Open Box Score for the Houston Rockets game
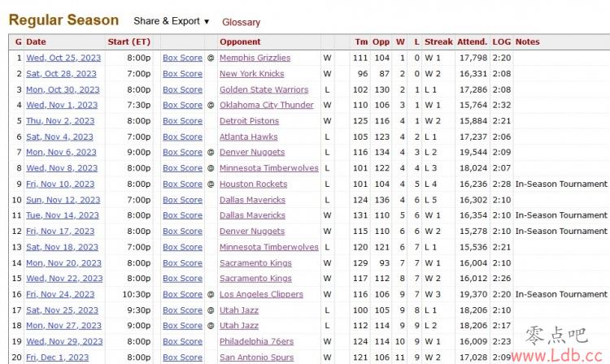The width and height of the screenshot is (610, 364). [182, 184]
